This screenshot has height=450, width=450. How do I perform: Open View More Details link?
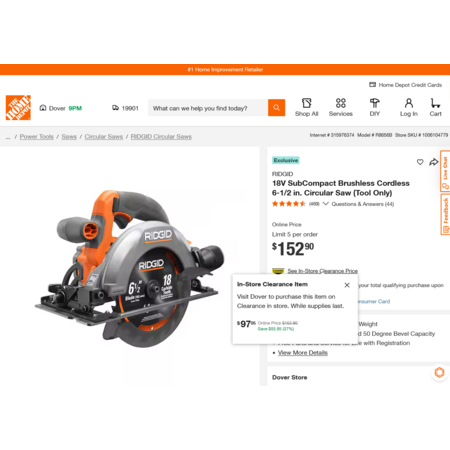[303, 353]
